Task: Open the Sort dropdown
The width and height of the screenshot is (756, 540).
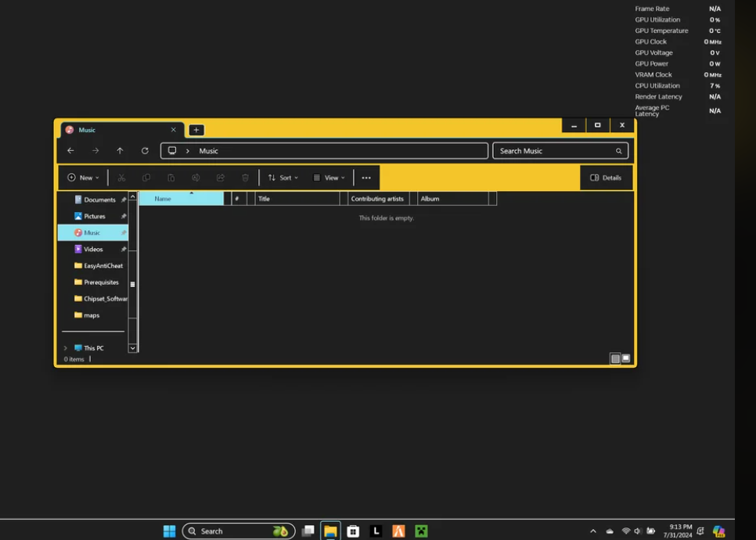Action: point(283,178)
